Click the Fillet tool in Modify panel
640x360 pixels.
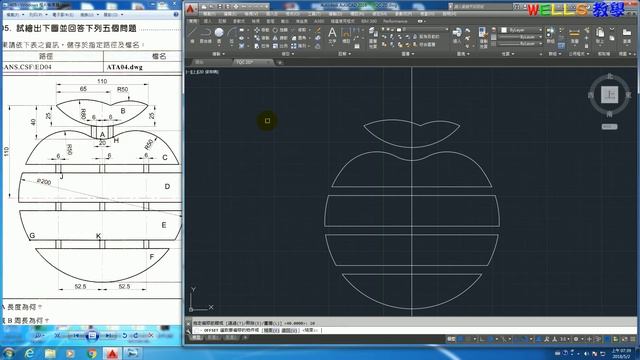(299, 38)
